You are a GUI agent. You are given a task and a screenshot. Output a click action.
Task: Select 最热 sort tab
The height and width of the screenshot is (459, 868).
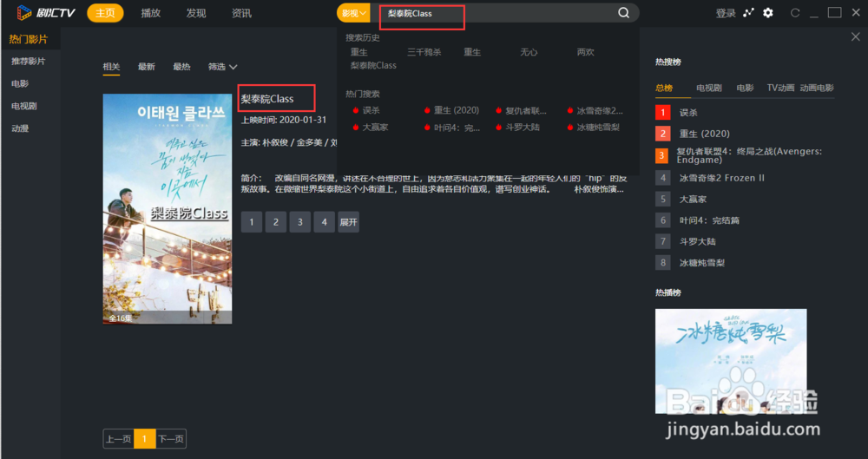click(181, 67)
